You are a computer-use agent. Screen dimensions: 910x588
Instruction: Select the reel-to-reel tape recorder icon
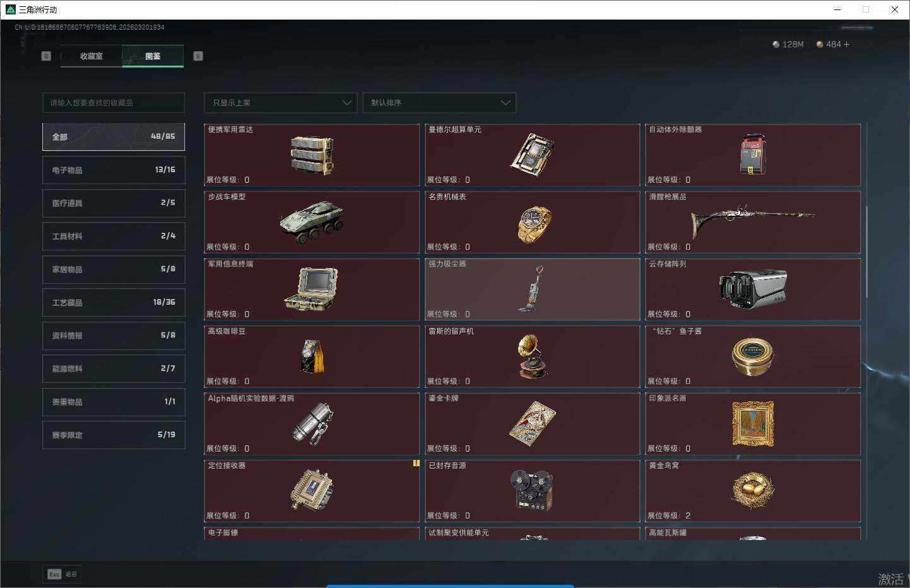coord(532,490)
